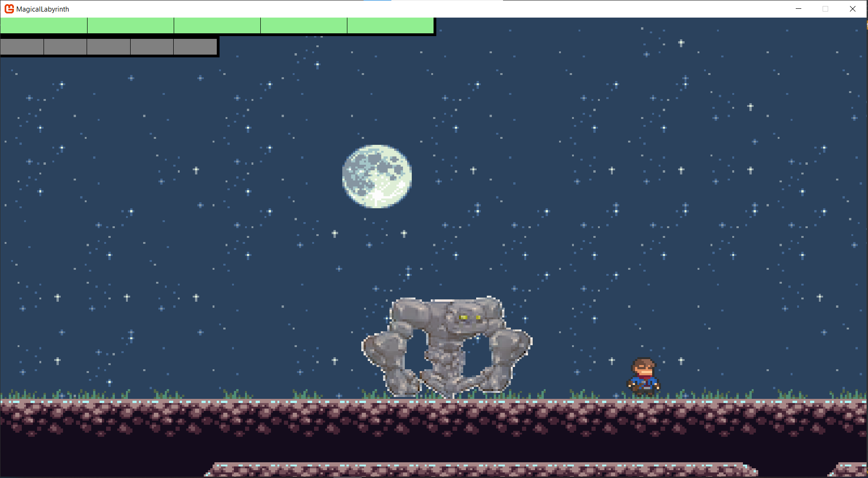Click the MagicalLabyrinth window title text
The width and height of the screenshot is (868, 478).
[43, 9]
